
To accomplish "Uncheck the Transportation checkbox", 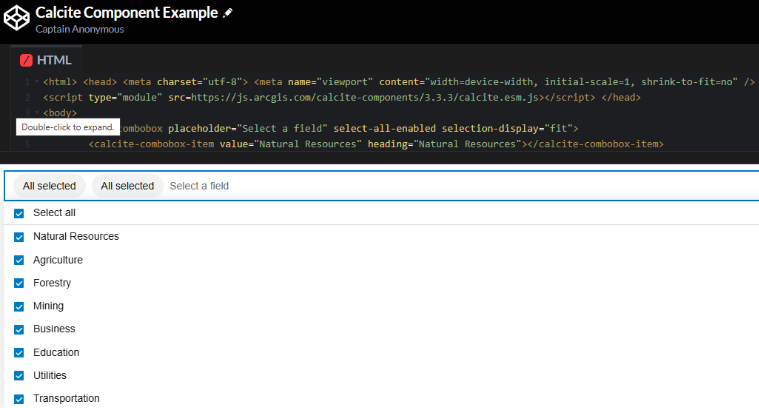I will (x=19, y=399).
